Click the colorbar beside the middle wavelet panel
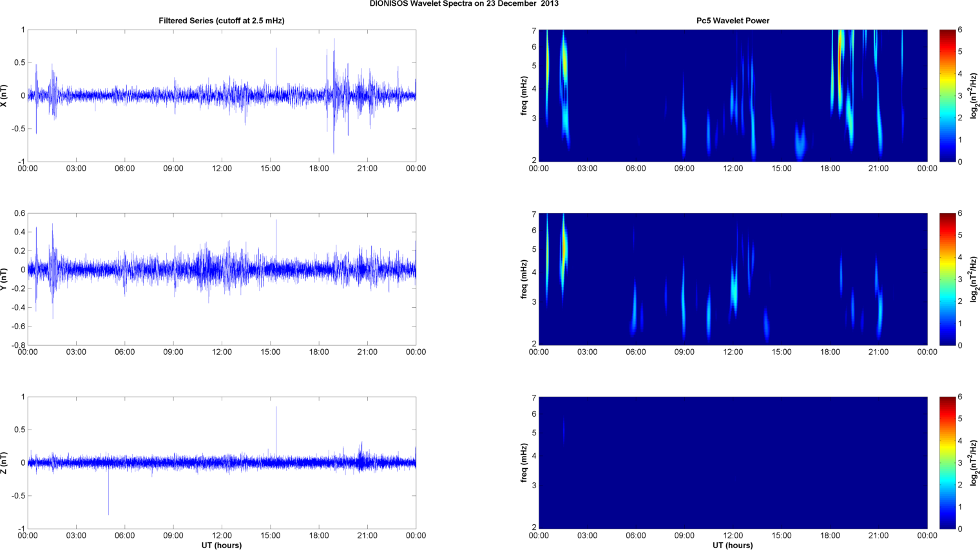The width and height of the screenshot is (980, 550). [947, 280]
